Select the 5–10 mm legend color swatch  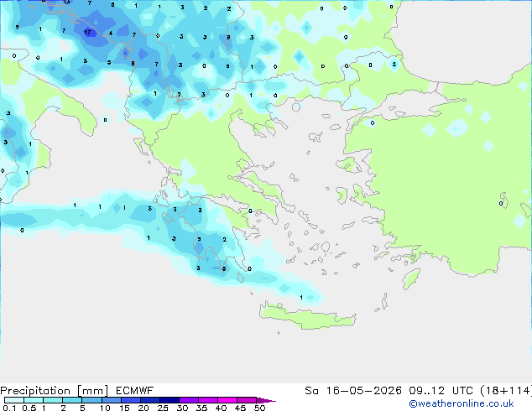[91, 400]
